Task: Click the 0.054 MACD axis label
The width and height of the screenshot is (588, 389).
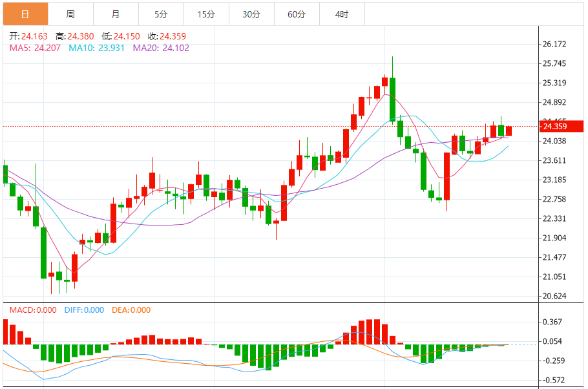Action: pyautogui.click(x=552, y=341)
